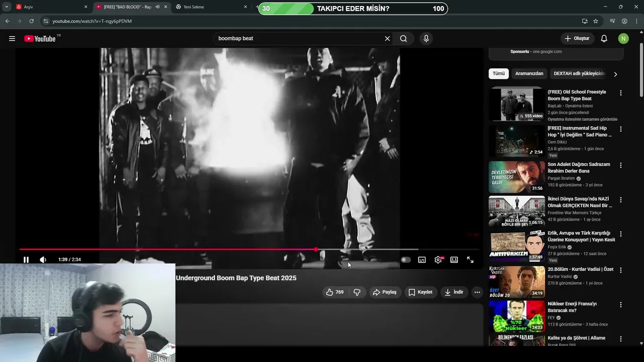Download the video with İndir
Image resolution: width=644 pixels, height=362 pixels.
pos(454,292)
